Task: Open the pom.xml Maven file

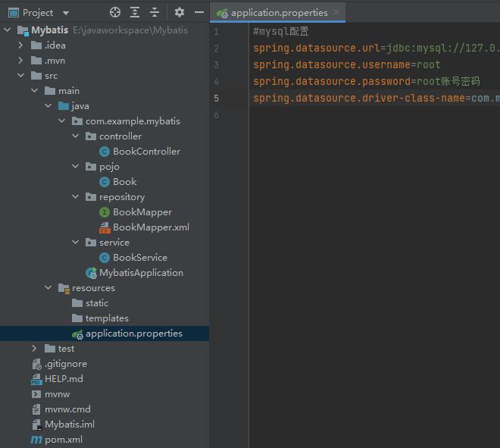Action: click(x=64, y=440)
